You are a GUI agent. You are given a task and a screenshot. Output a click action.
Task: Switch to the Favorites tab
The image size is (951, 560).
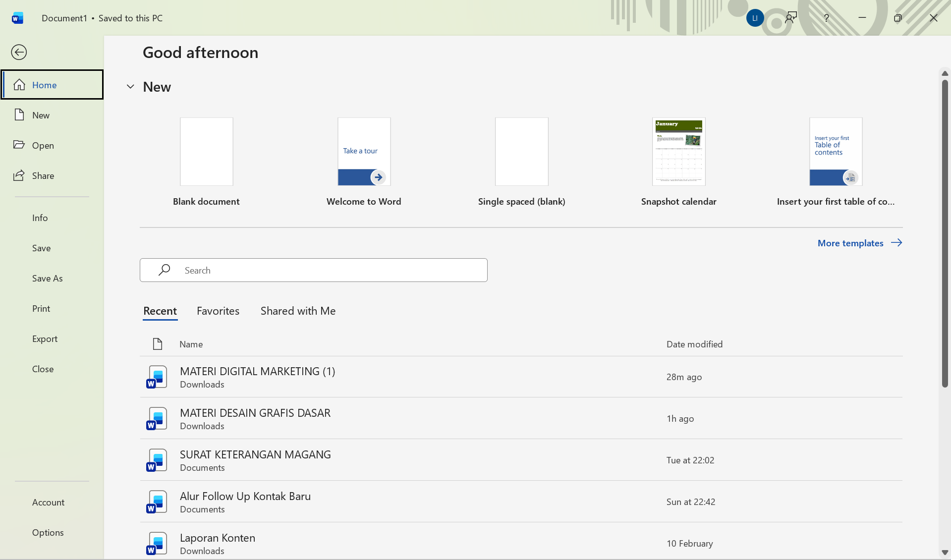tap(218, 311)
